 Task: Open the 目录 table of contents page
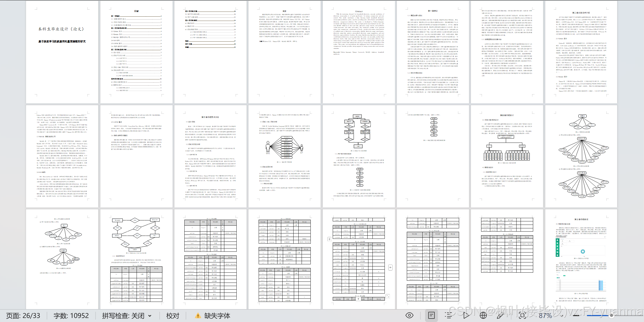point(136,52)
